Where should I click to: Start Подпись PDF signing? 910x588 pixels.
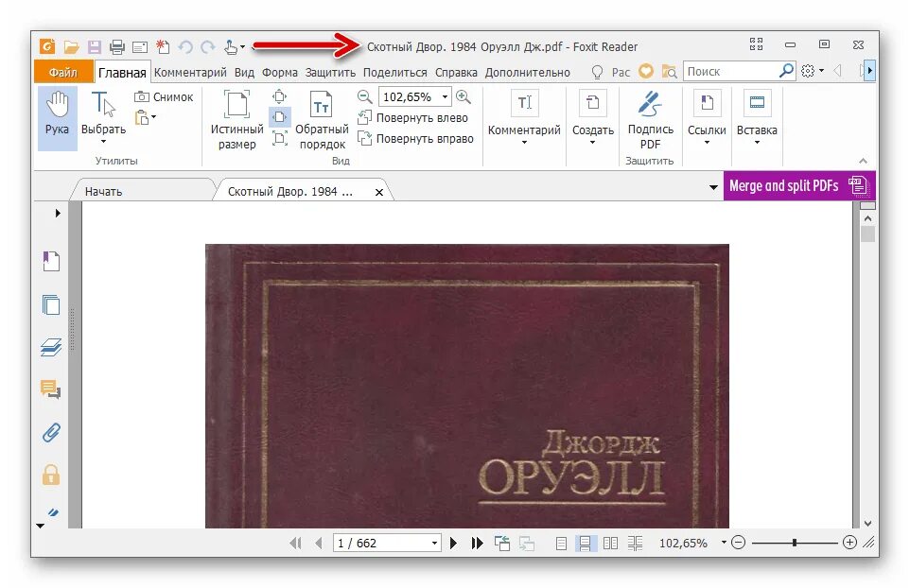pyautogui.click(x=650, y=120)
